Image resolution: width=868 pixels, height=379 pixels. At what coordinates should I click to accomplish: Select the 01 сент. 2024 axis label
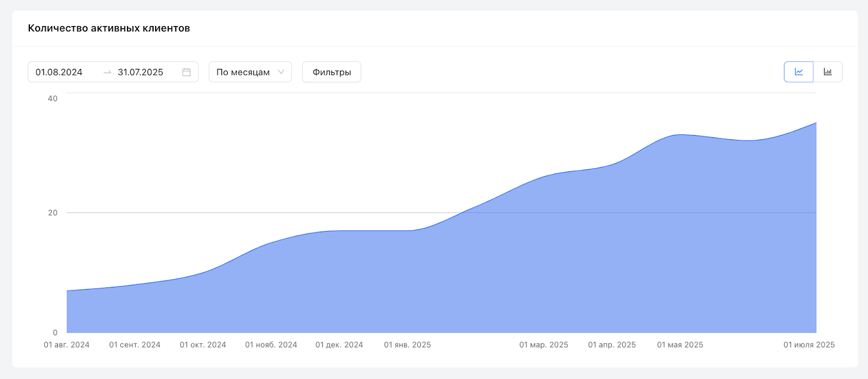135,345
